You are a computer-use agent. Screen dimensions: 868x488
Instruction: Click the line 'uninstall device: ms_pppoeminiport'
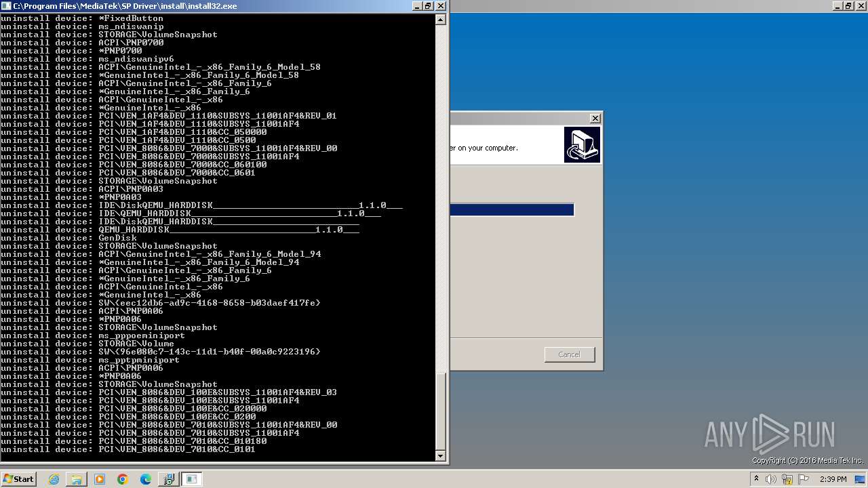pos(93,335)
